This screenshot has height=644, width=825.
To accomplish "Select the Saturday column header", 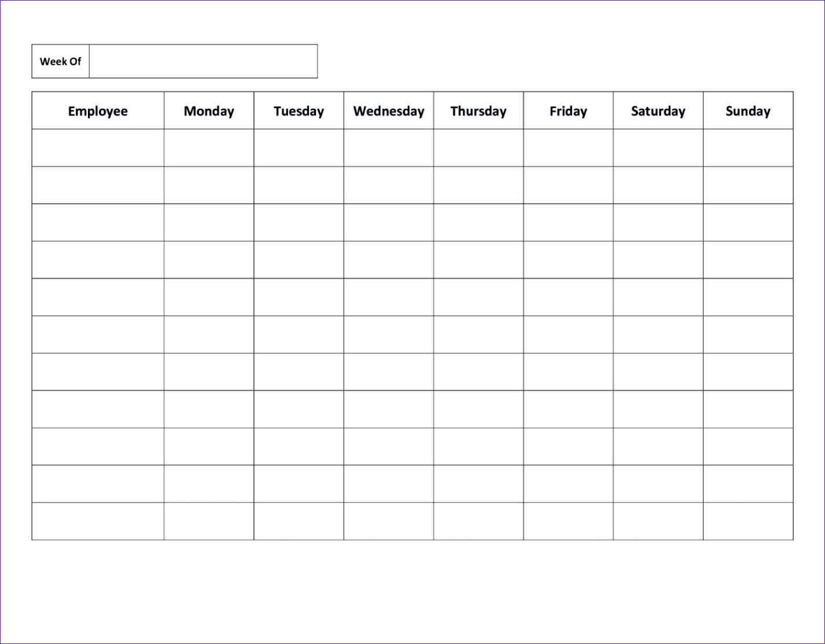I will [658, 110].
